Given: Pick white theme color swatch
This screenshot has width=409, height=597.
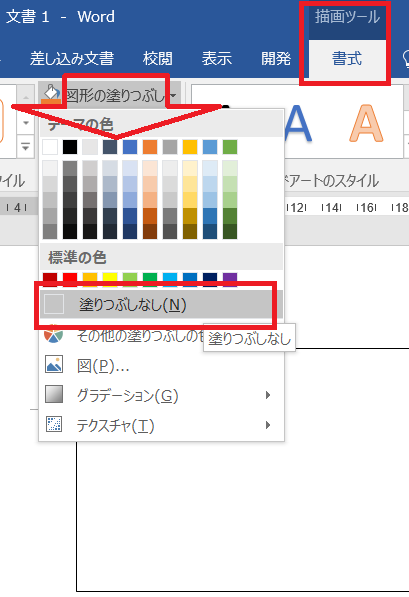Looking at the screenshot, I should [50, 147].
